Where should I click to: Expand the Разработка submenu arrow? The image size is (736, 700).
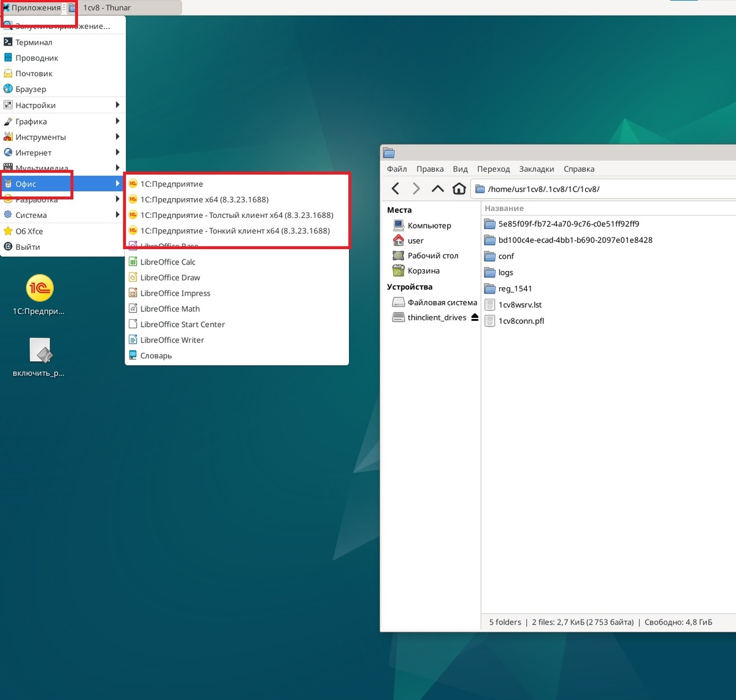117,199
